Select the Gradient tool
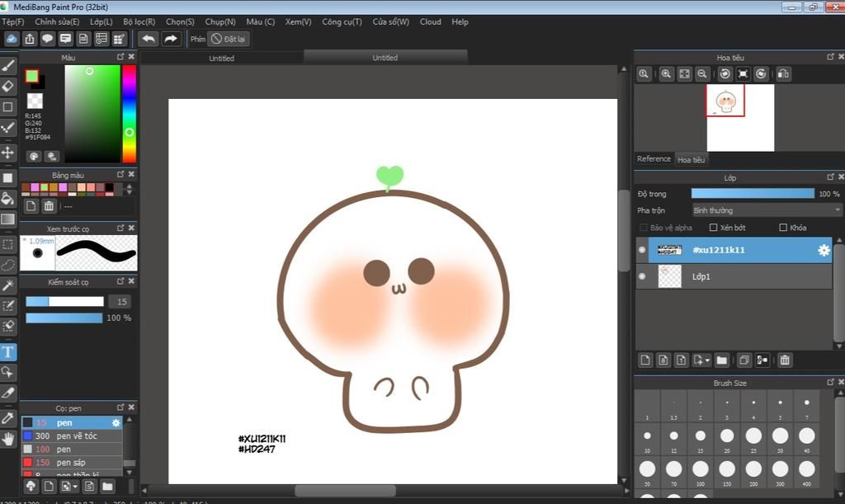 tap(8, 219)
